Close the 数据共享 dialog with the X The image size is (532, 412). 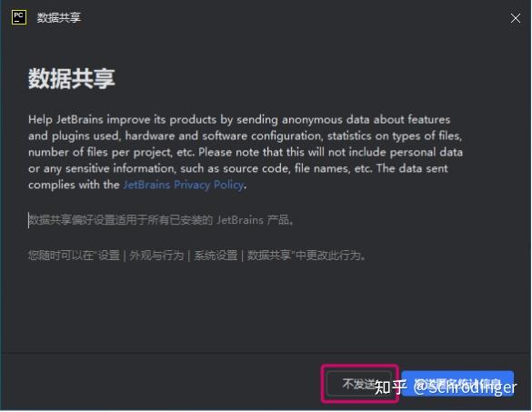(x=516, y=18)
